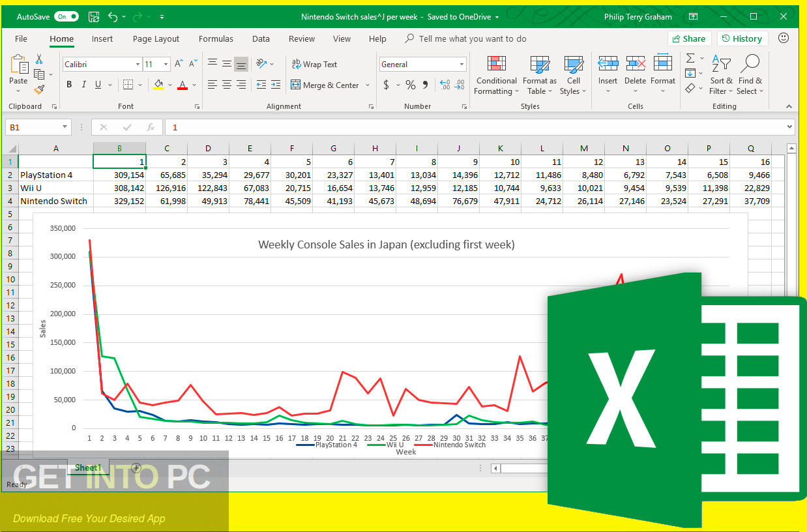This screenshot has height=532, width=807.
Task: Open Format as Table gallery
Action: 540,75
